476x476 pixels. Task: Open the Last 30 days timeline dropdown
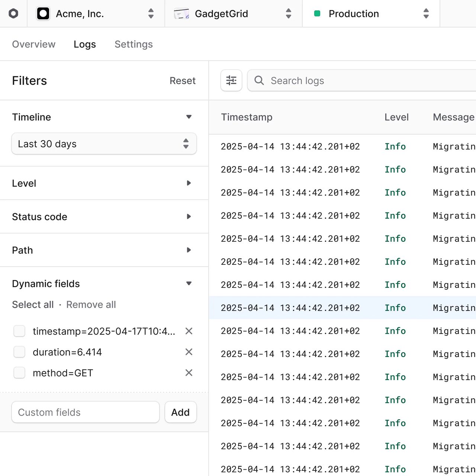tap(104, 144)
